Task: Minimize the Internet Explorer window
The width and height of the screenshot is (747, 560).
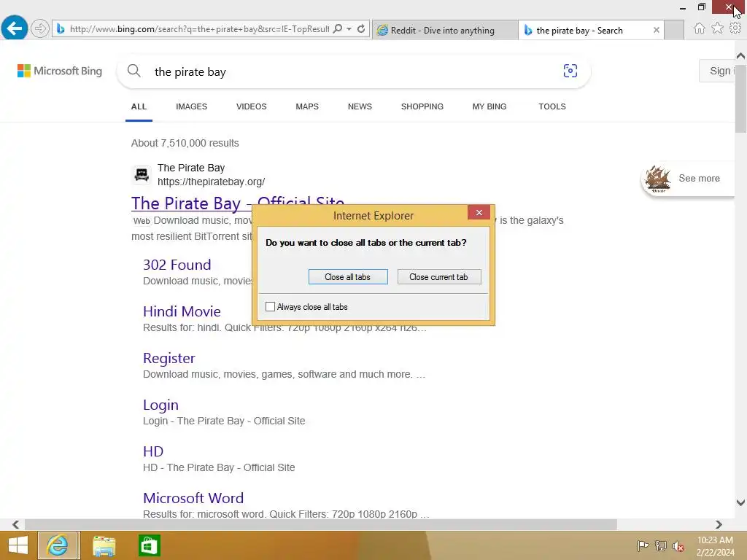Action: click(683, 7)
